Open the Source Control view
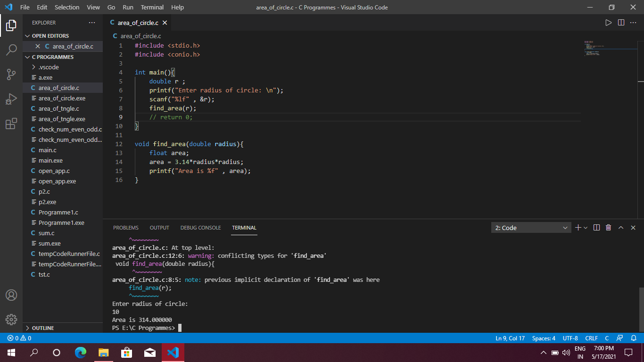The image size is (644, 362). (11, 74)
